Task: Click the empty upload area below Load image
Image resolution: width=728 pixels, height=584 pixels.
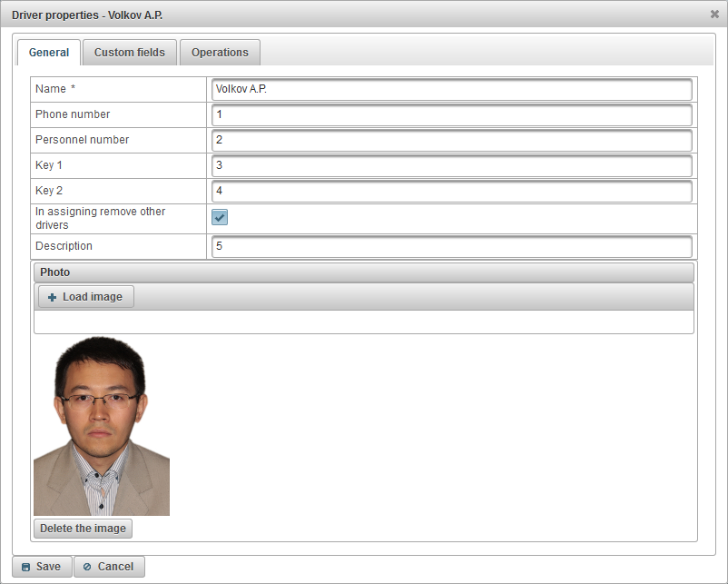Action: [x=363, y=322]
